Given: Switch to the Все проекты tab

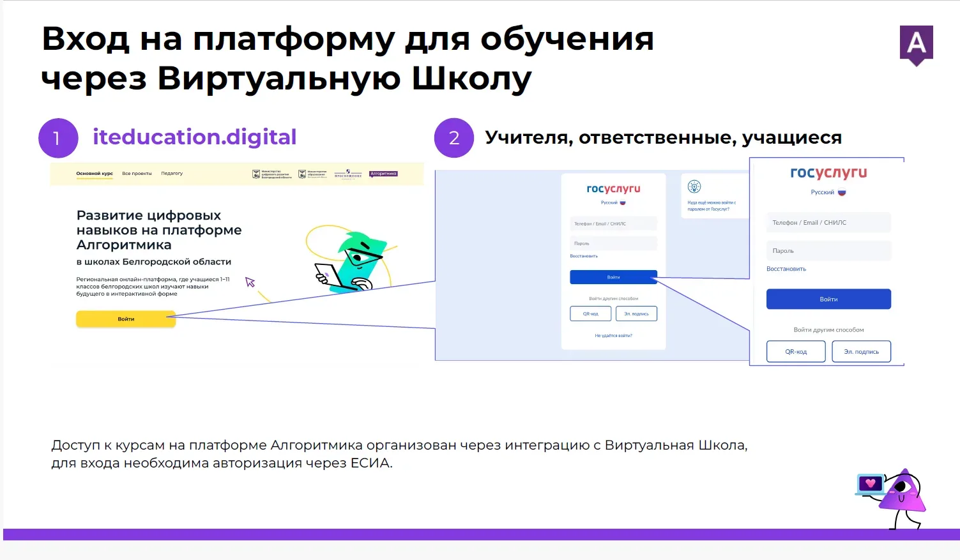Looking at the screenshot, I should (137, 174).
